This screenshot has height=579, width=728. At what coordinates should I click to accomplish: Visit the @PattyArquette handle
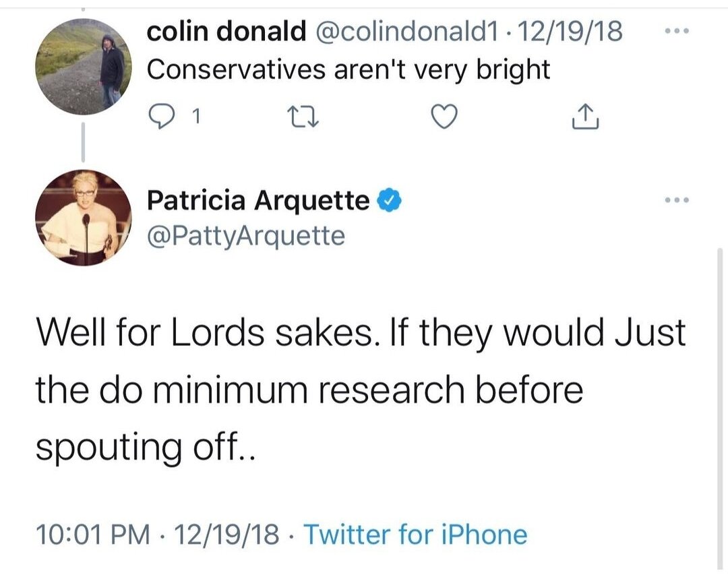coord(246,237)
